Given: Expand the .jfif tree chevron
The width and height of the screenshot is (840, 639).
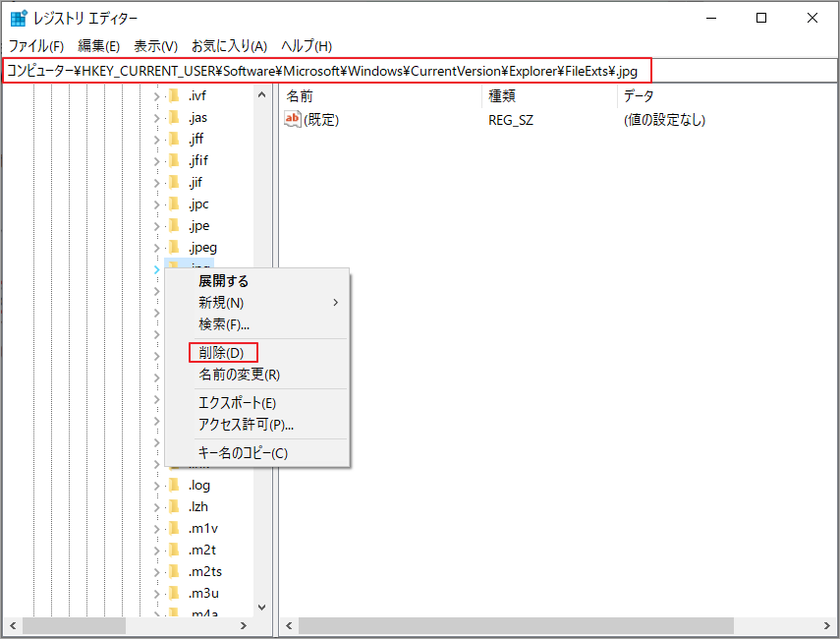Looking at the screenshot, I should point(155,159).
